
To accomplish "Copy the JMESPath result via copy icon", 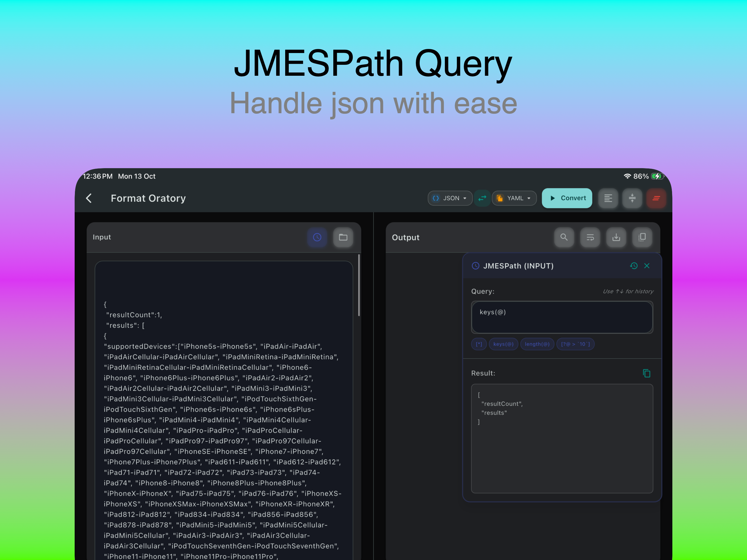I will pos(647,374).
